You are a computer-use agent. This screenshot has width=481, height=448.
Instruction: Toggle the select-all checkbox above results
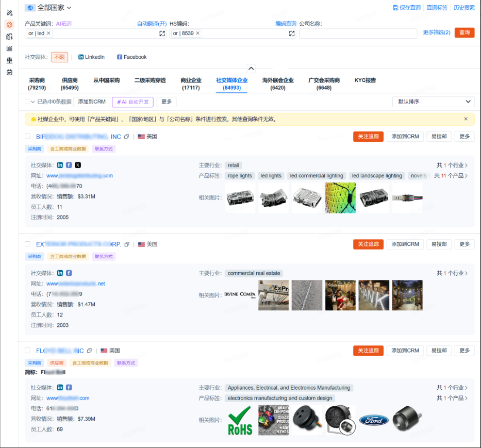pos(28,102)
